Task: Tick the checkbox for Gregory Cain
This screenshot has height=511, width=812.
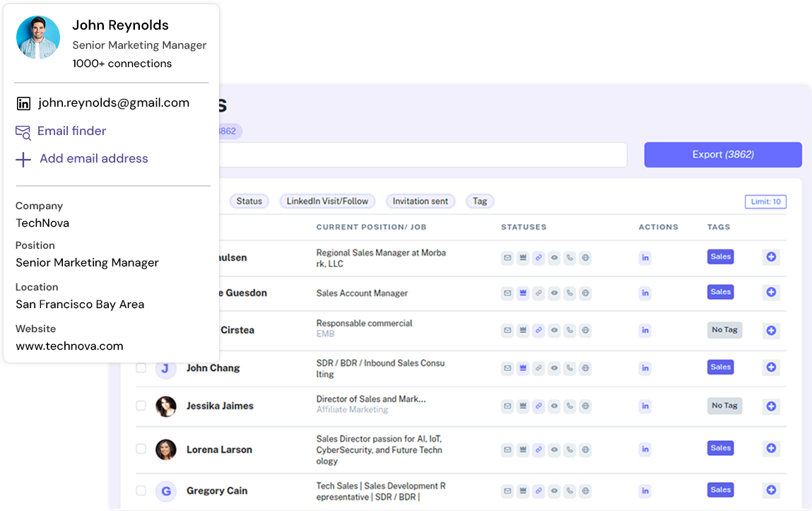Action: (141, 491)
